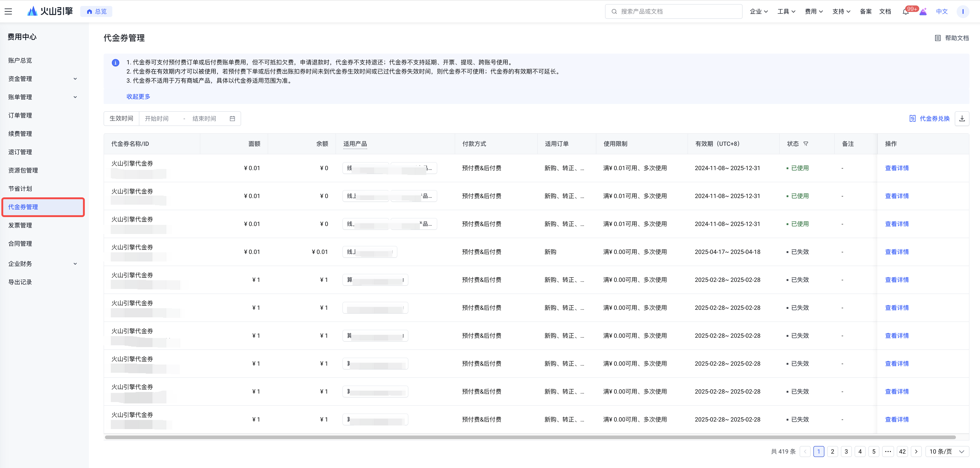This screenshot has height=468, width=980.
Task: Click 查看详情 for the first voucher
Action: click(897, 168)
